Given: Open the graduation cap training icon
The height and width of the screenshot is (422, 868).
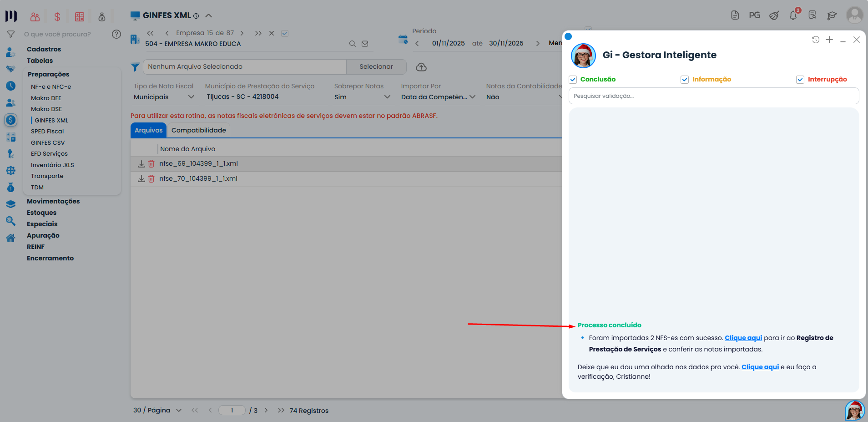Looking at the screenshot, I should tap(832, 15).
